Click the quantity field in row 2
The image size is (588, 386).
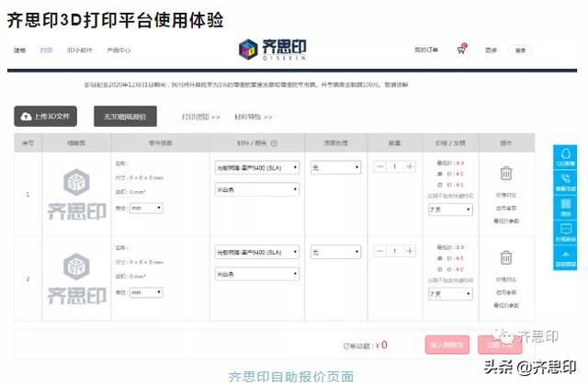(x=394, y=251)
